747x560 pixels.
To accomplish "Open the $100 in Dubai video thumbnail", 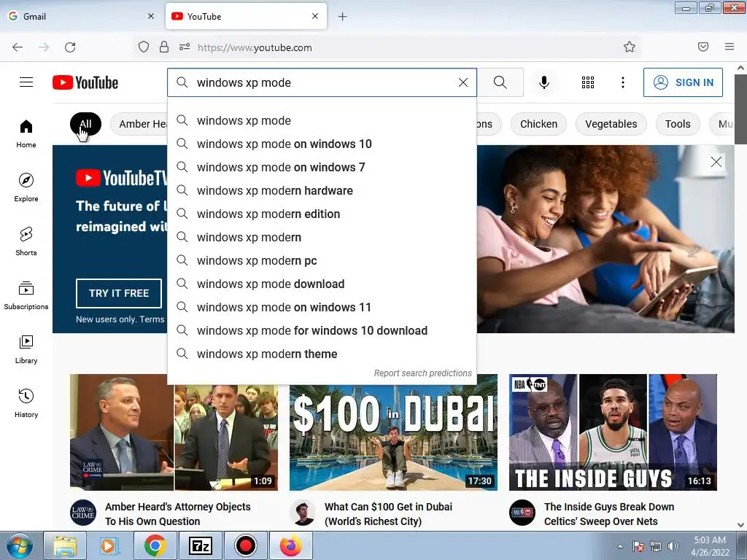I will click(x=393, y=432).
